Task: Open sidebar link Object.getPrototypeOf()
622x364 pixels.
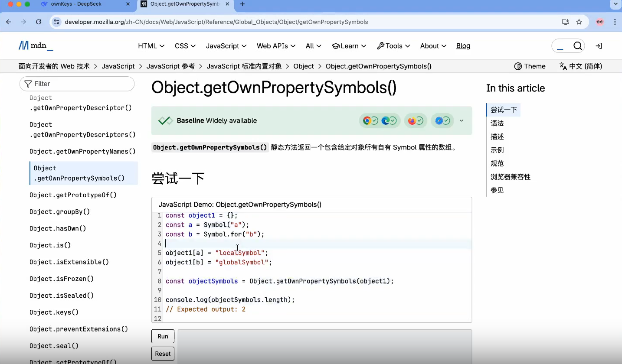Action: pyautogui.click(x=73, y=195)
